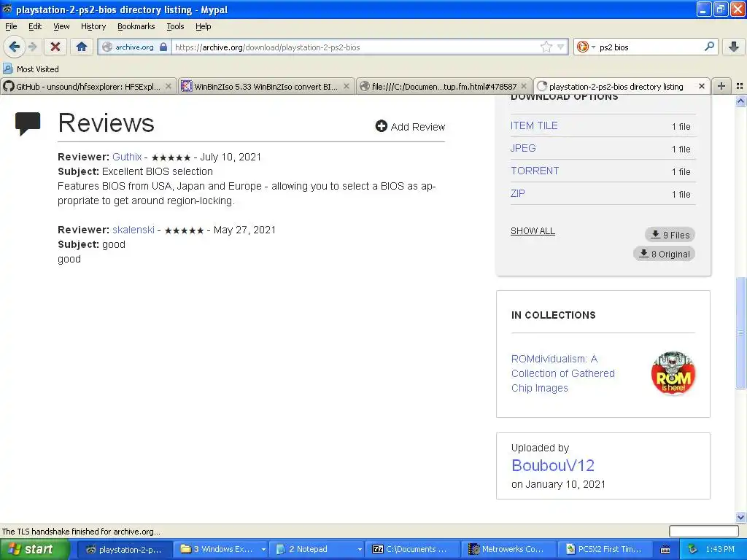Click the address bar URL field
Viewport: 747px width, 560px height.
tap(355, 47)
